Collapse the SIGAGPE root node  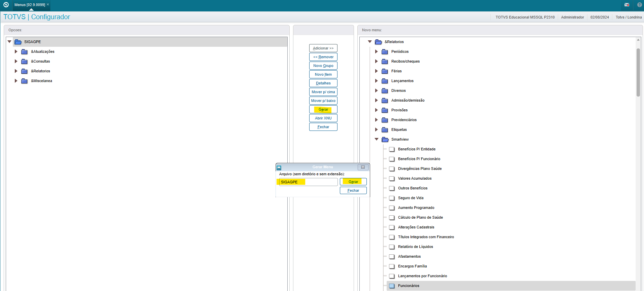coord(9,42)
